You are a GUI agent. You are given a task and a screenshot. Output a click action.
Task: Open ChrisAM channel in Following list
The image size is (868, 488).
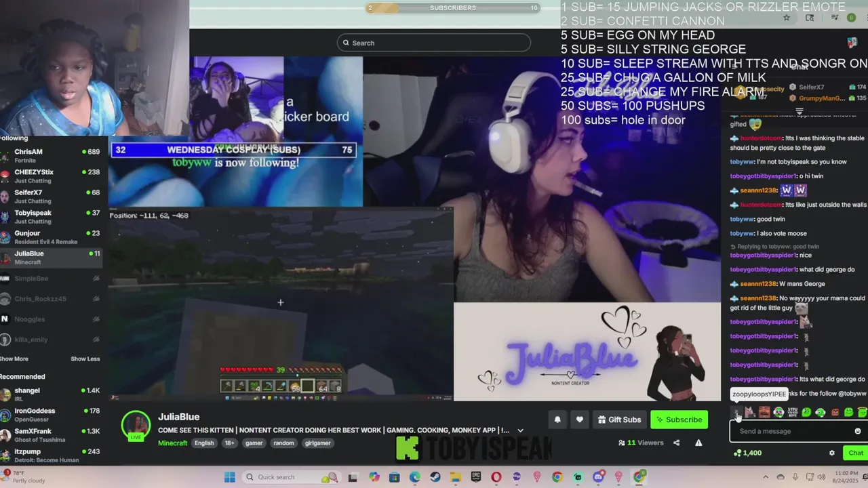click(51, 156)
